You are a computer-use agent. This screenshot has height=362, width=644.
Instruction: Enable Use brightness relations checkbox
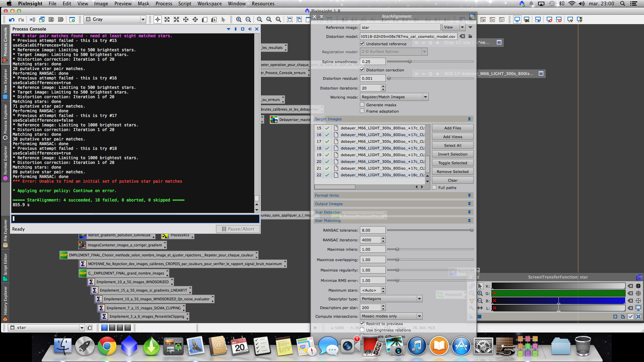(362, 330)
